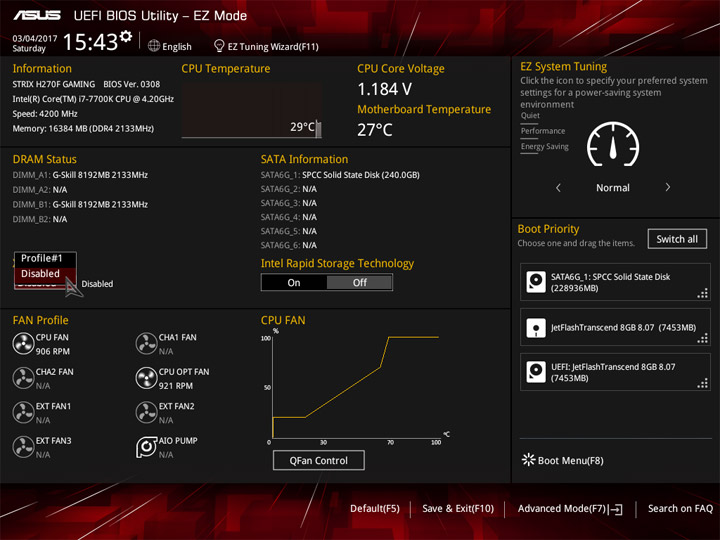Click the CPU temperature graph bar
The image size is (720, 540).
(319, 129)
